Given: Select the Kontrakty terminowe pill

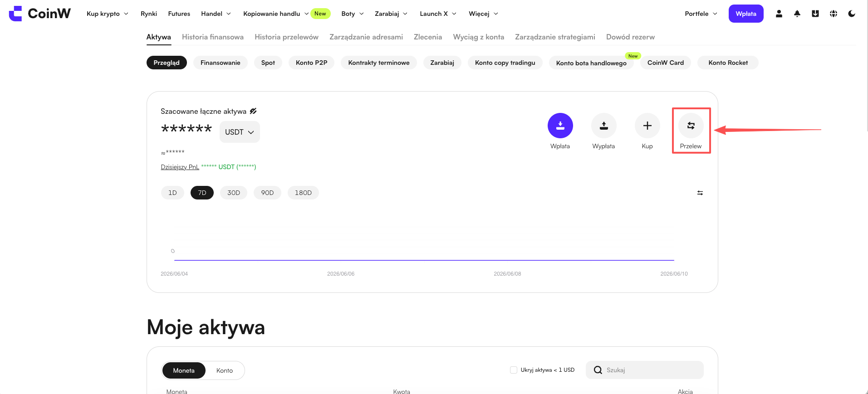Looking at the screenshot, I should (379, 63).
